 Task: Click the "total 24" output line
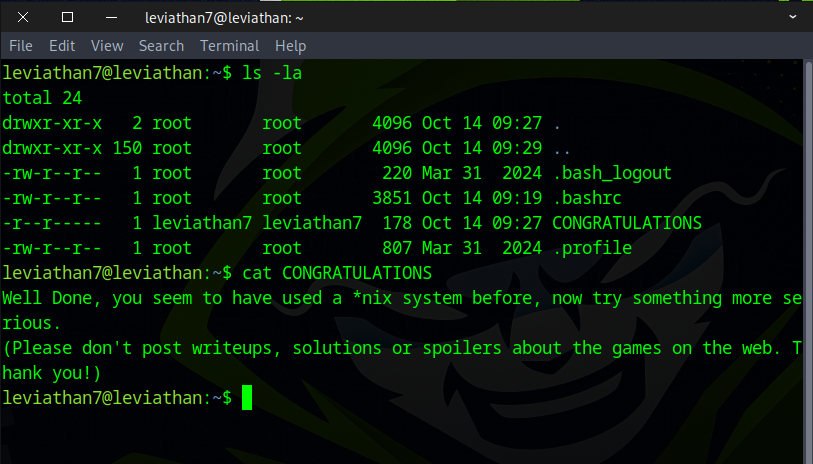pyautogui.click(x=42, y=98)
